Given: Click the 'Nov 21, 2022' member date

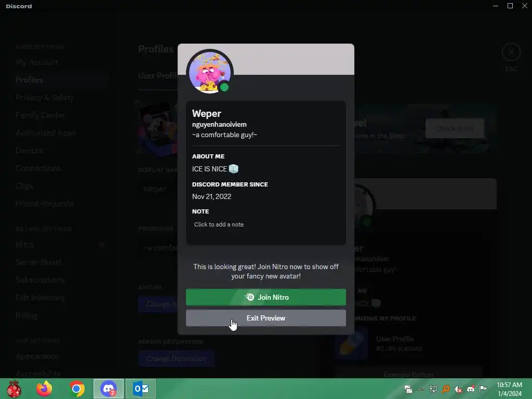Looking at the screenshot, I should 211,196.
